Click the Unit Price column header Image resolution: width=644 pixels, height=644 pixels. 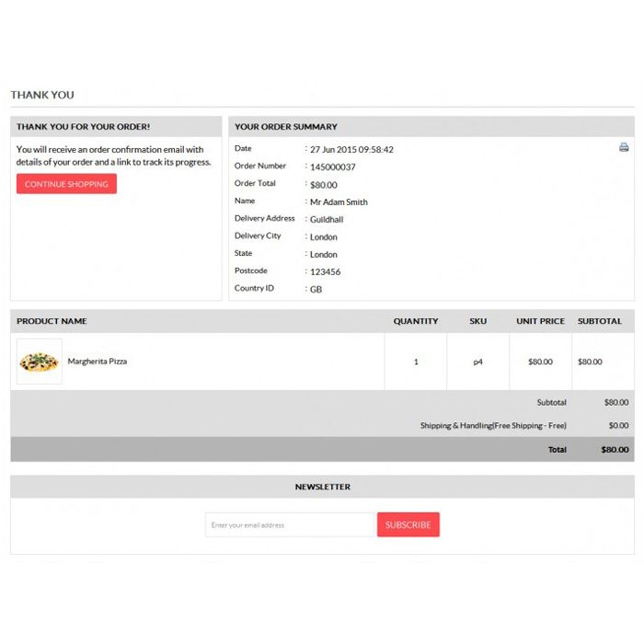[541, 321]
